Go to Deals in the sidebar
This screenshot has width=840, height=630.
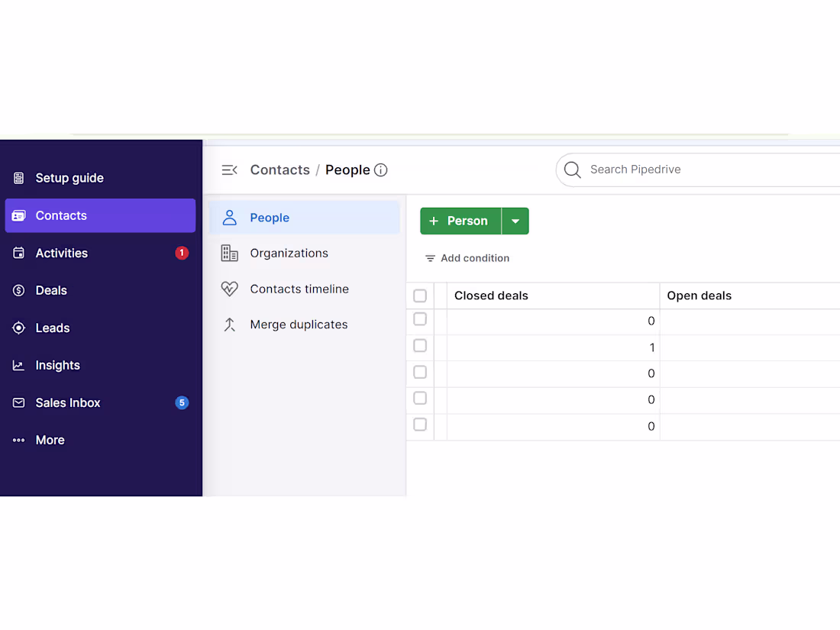pos(101,290)
